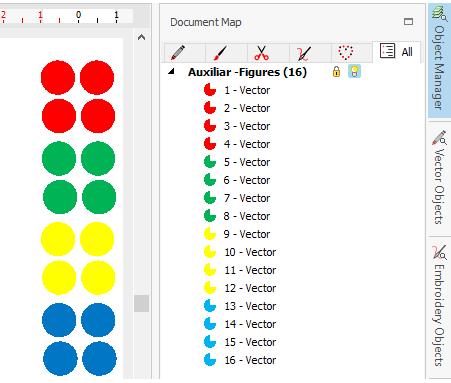Screen dimensions: 451x383
Task: Select the bottom-right blue circle on canvas
Action: tap(99, 359)
